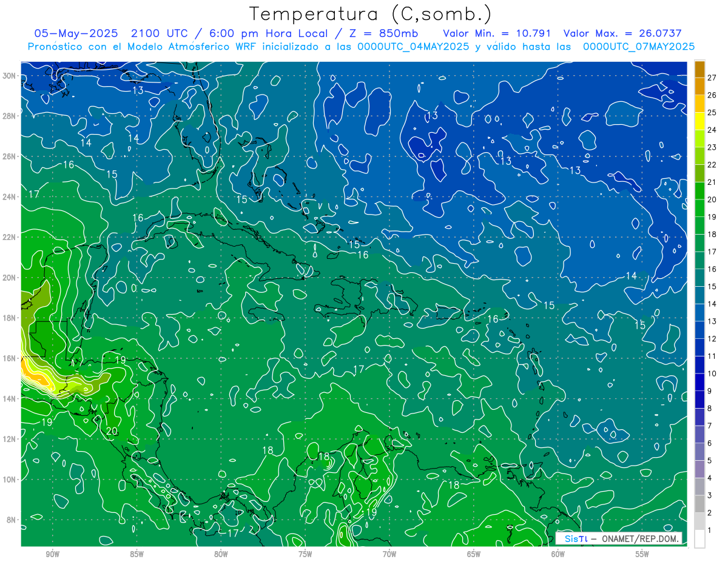Click the white swatch at the legend bottom
Screen dimensions: 728x562
tap(699, 539)
